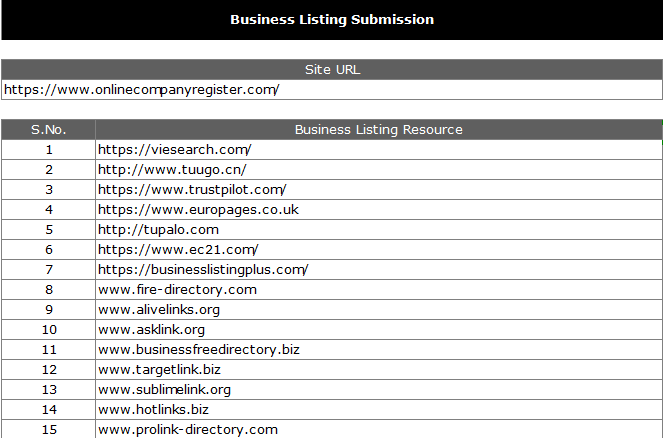The width and height of the screenshot is (663, 438).
Task: Click the businesslistingplus.com URL
Action: pos(203,270)
